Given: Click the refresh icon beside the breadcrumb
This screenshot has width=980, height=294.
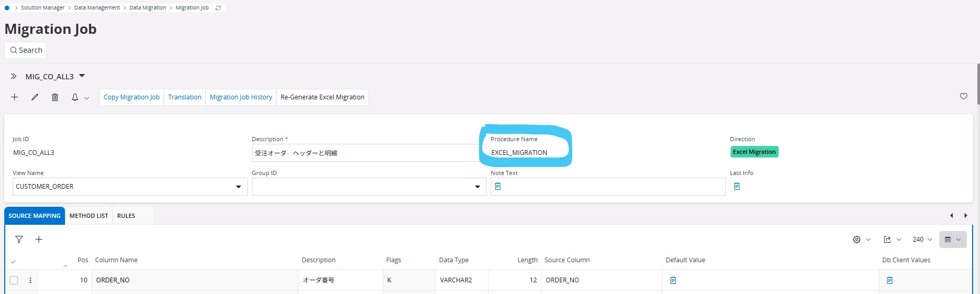Looking at the screenshot, I should [218, 8].
